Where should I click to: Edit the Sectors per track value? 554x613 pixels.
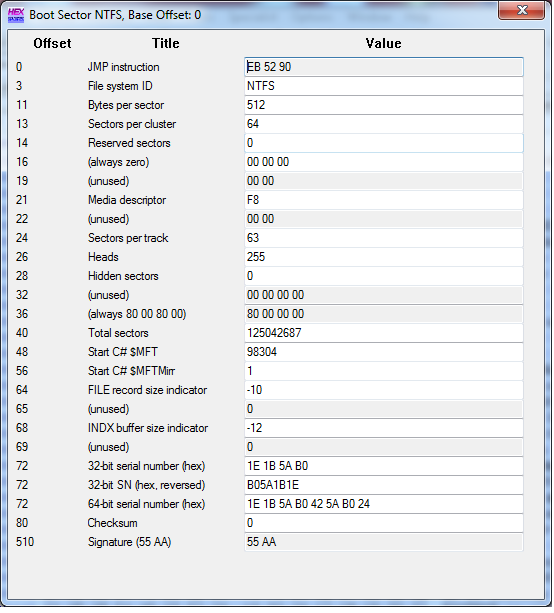384,238
